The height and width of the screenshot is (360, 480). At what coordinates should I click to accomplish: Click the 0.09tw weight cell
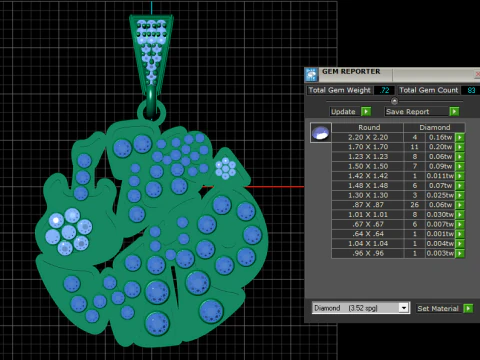pyautogui.click(x=440, y=166)
